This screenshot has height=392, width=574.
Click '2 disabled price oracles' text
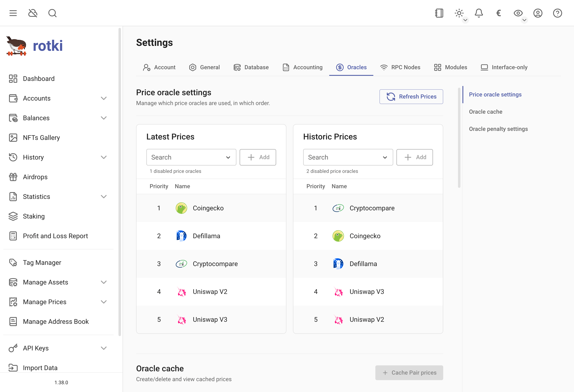[x=332, y=171]
